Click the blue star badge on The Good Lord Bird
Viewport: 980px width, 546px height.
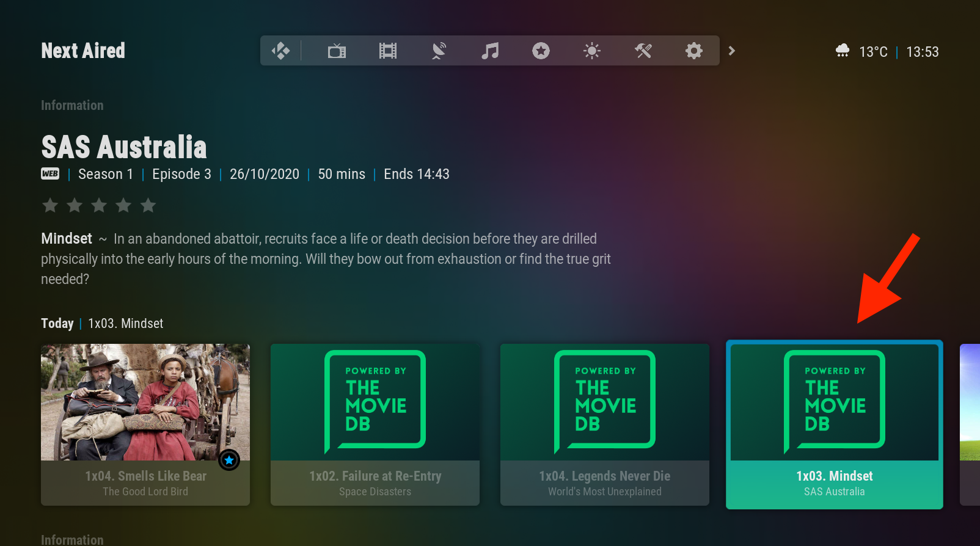pos(229,460)
